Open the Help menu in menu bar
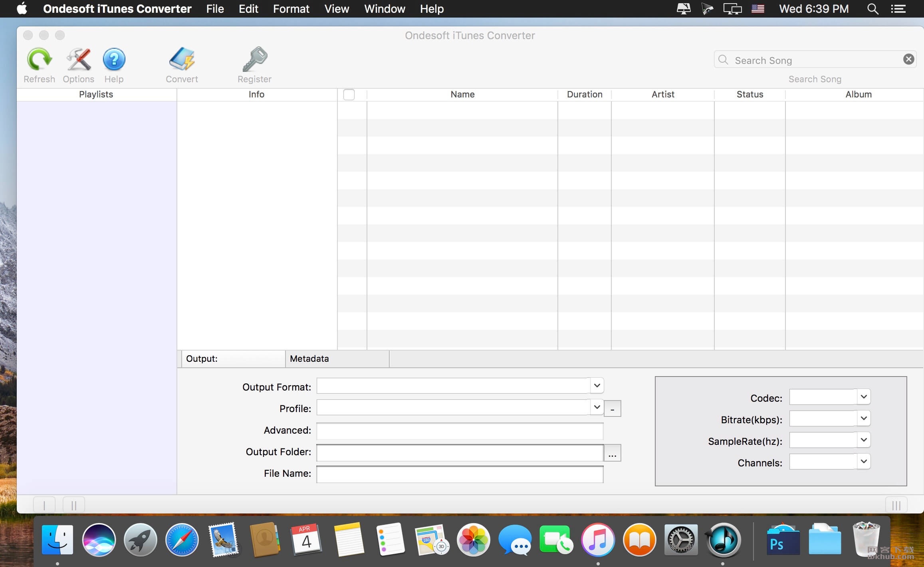Screen dimensions: 924x567 (x=432, y=9)
